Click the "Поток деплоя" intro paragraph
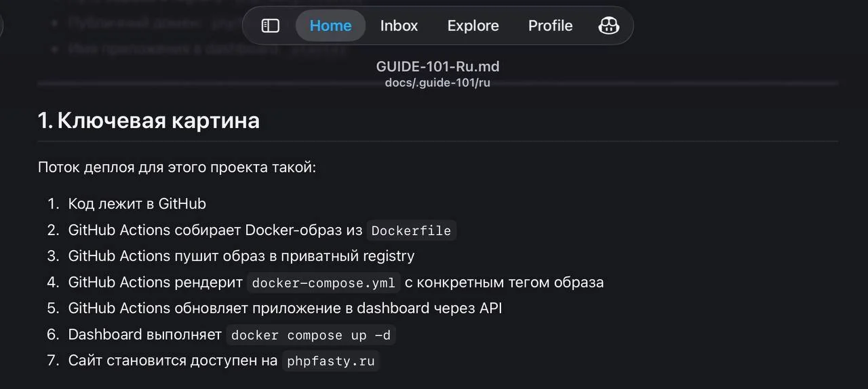This screenshot has height=389, width=868. click(x=176, y=167)
